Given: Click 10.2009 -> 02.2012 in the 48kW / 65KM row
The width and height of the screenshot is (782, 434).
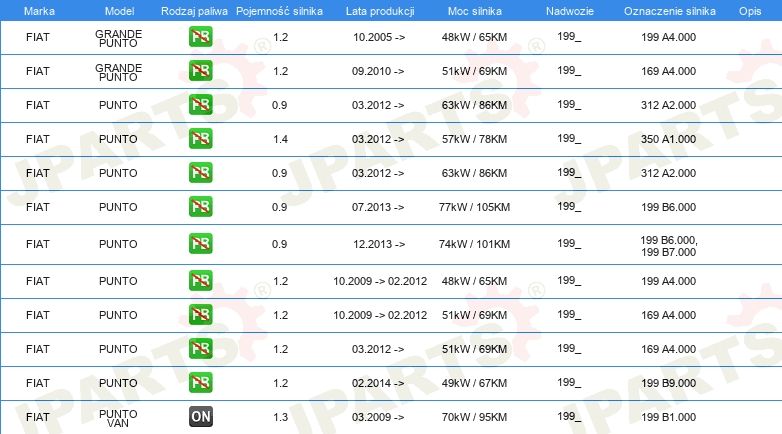Looking at the screenshot, I should point(380,281).
